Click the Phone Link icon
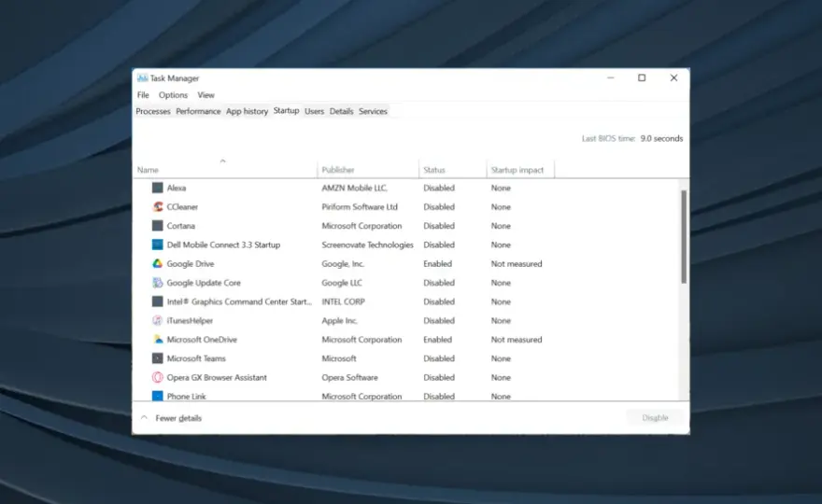822x504 pixels. 157,396
